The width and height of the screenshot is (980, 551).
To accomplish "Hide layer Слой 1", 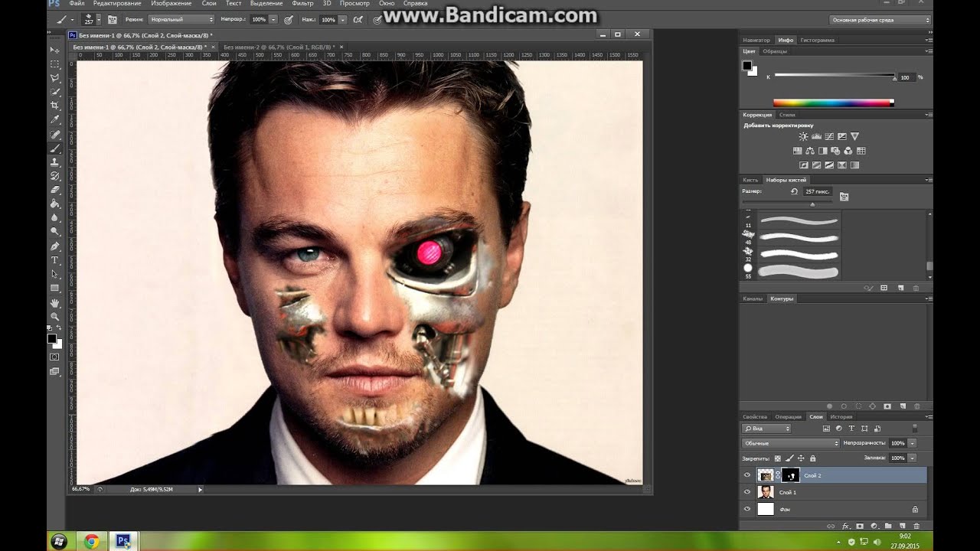I will point(747,492).
